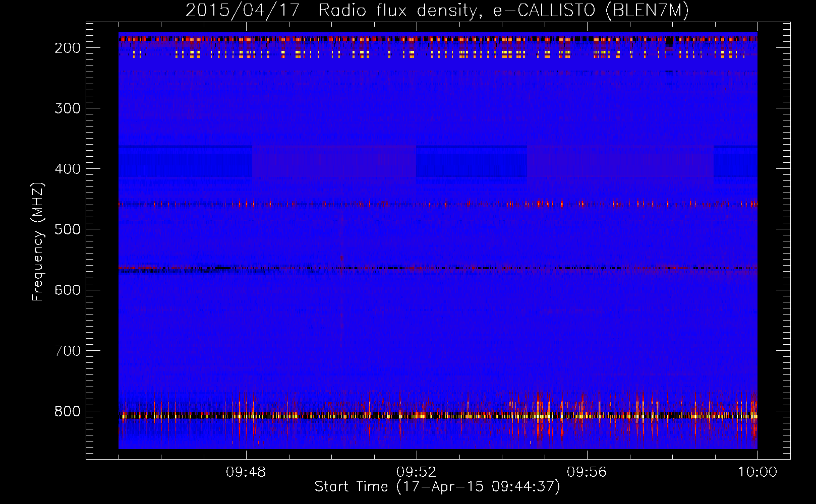Image resolution: width=816 pixels, height=504 pixels.
Task: Click the 09:56 time tick label
Action: coord(587,472)
